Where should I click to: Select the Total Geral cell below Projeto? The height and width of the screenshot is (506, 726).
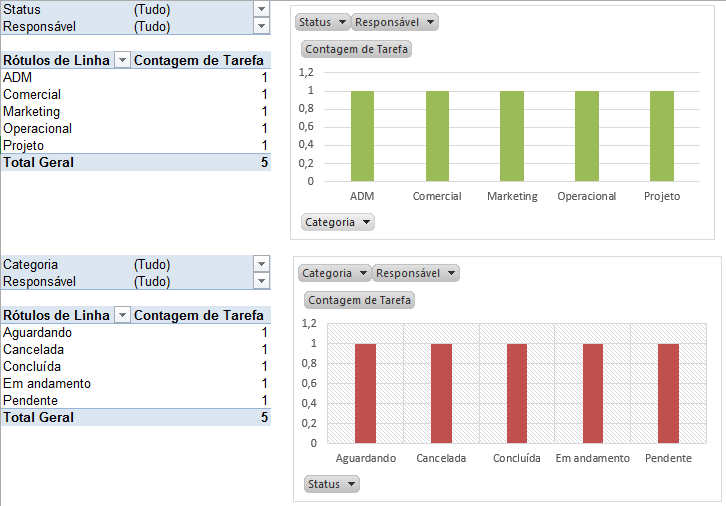(x=38, y=162)
